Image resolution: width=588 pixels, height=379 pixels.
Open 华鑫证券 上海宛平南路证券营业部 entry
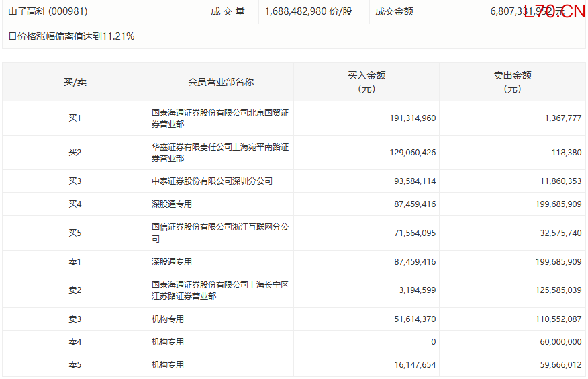[x=219, y=153]
